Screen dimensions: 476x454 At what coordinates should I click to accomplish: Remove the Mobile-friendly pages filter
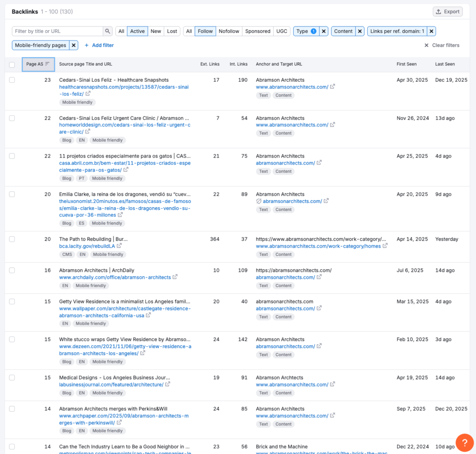pyautogui.click(x=73, y=45)
